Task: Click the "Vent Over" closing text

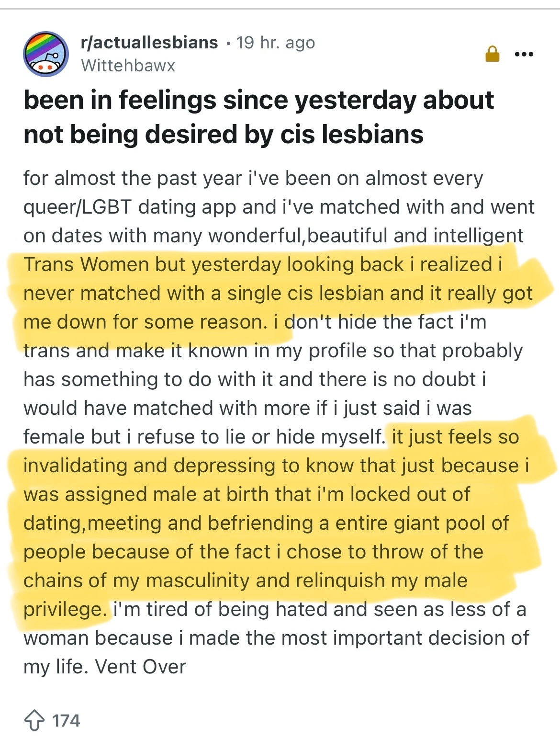Action: [x=141, y=667]
